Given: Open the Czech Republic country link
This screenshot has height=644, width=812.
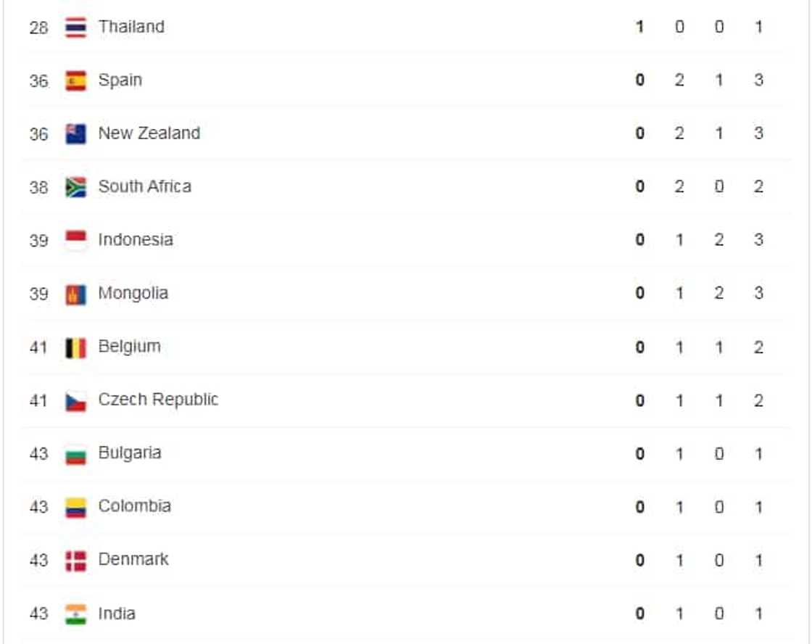Looking at the screenshot, I should pos(158,400).
